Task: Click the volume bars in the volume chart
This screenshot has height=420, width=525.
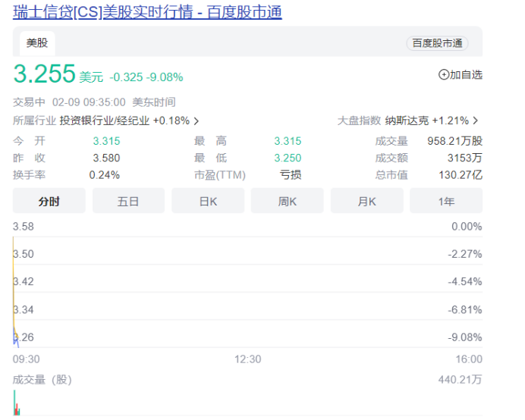Action: pyautogui.click(x=17, y=403)
